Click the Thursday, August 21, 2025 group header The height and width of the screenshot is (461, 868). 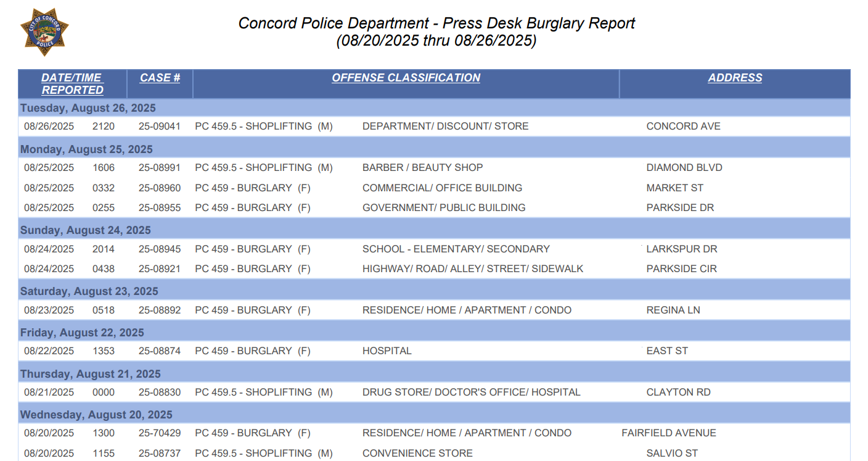(x=90, y=374)
